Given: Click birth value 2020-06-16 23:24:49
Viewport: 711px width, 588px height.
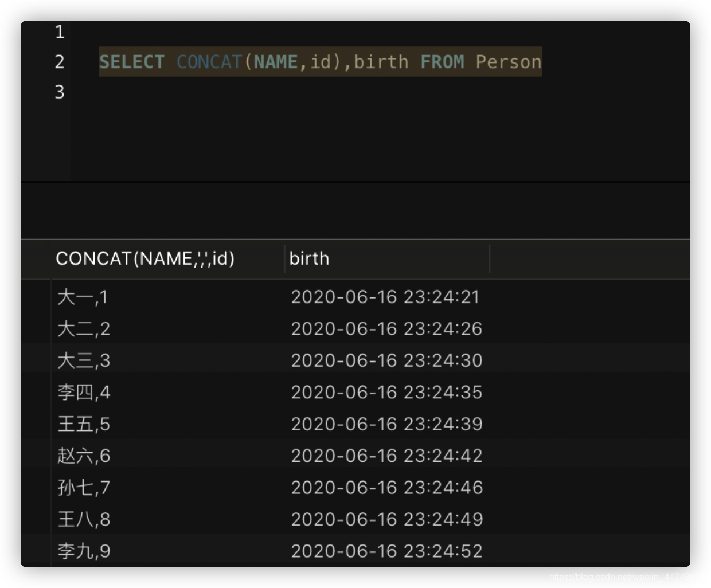Looking at the screenshot, I should point(387,519).
